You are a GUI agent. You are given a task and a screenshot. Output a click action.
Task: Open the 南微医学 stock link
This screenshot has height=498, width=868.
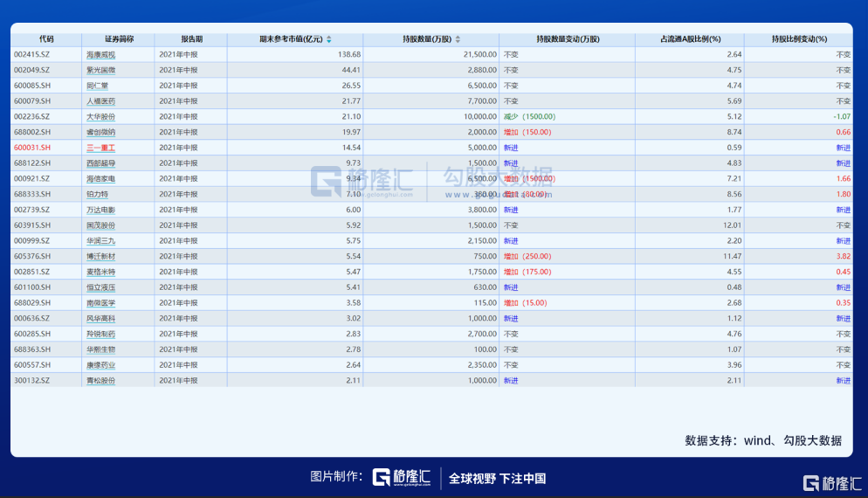tap(100, 303)
